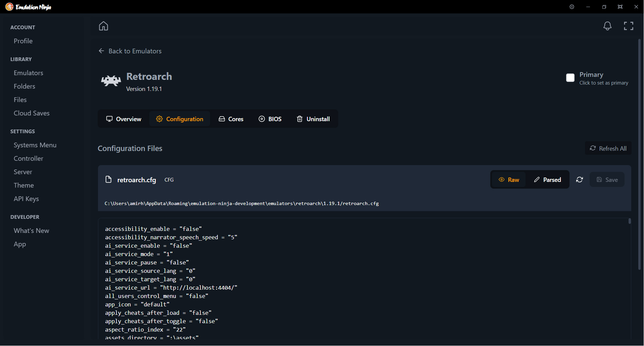This screenshot has height=346, width=644.
Task: Select the Raw view mode
Action: [x=509, y=180]
